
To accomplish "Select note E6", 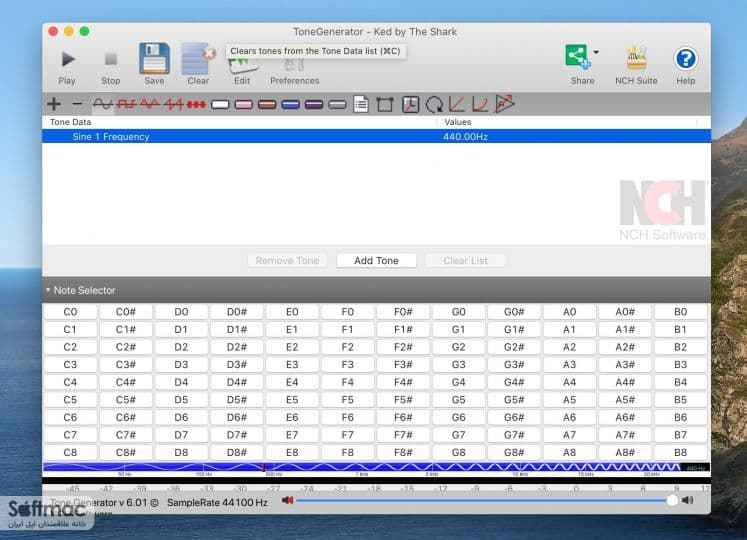I will point(292,418).
